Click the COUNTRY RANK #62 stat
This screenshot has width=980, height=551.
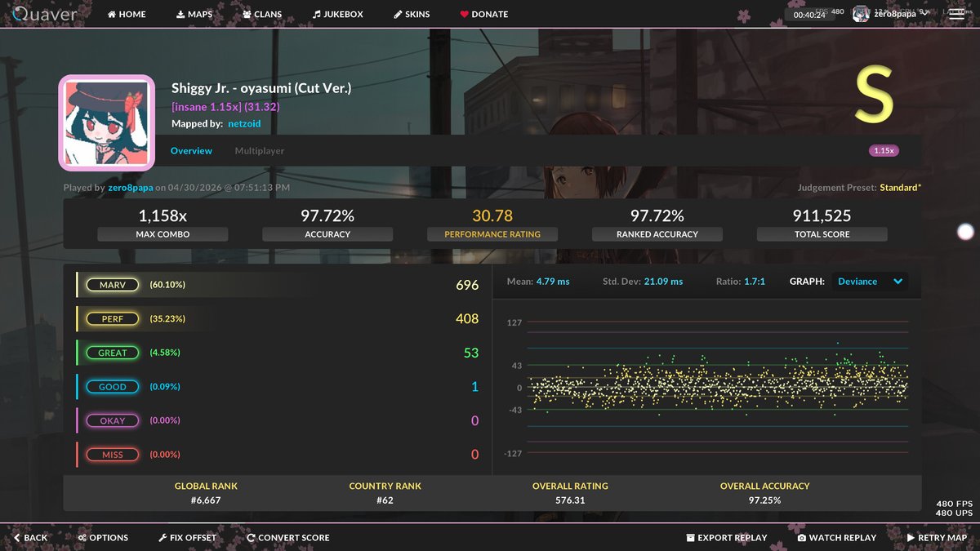click(385, 493)
